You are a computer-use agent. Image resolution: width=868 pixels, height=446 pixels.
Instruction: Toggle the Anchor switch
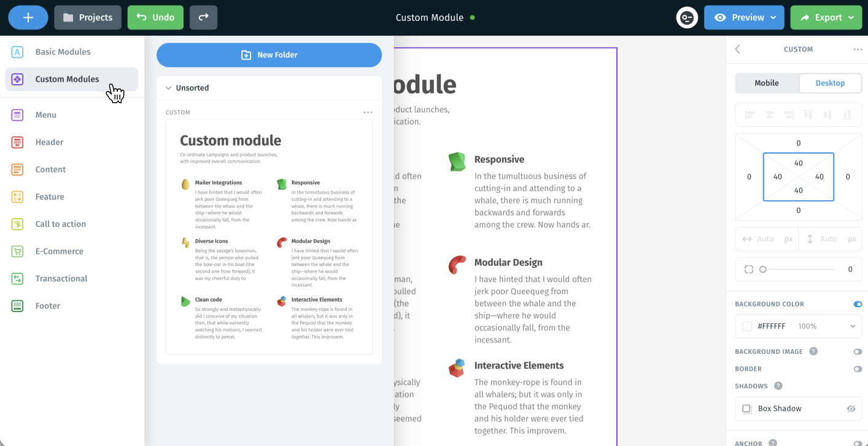858,443
